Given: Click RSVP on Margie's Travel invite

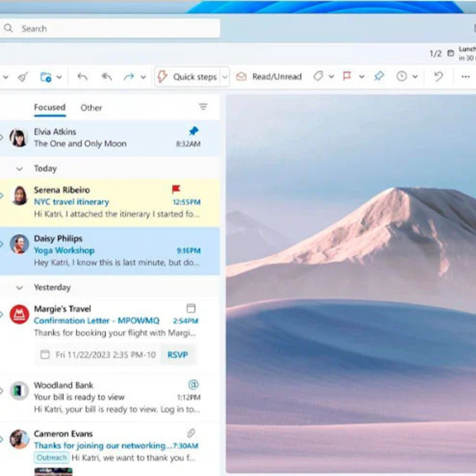Looking at the screenshot, I should point(178,355).
